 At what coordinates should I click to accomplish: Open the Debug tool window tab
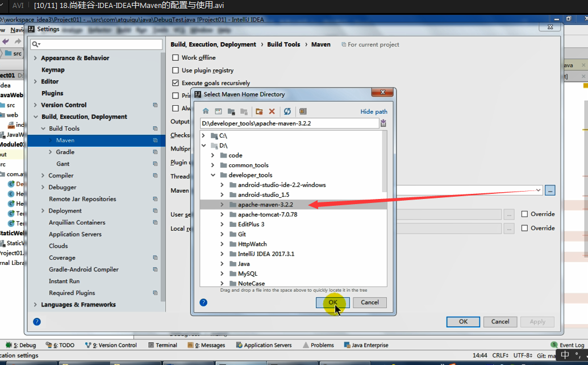click(x=21, y=345)
